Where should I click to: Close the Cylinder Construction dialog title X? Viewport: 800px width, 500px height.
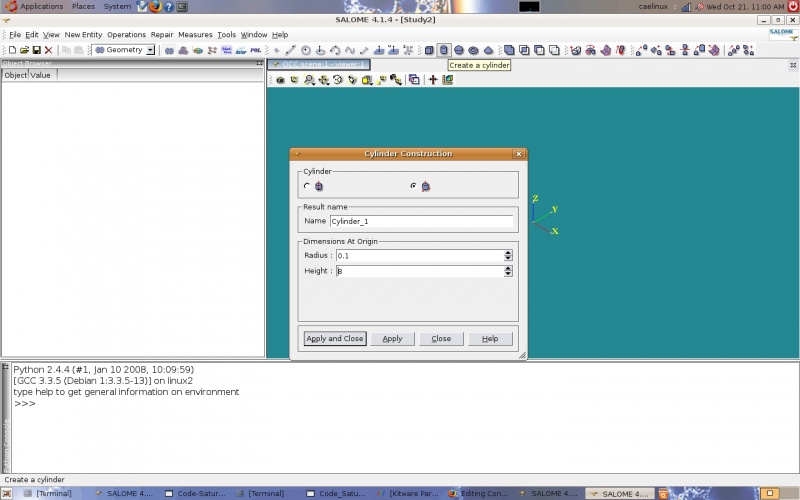click(x=519, y=154)
